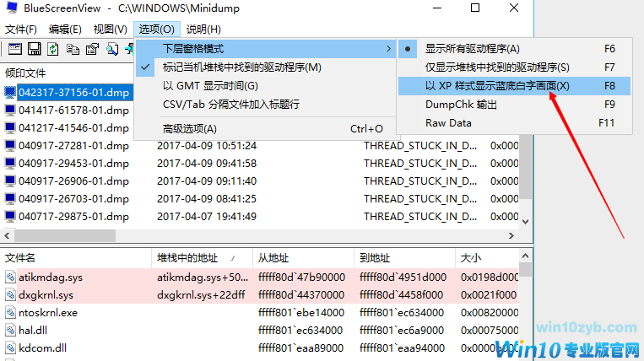Click to-address fffff801`eaa94000 of kdcom.dll
Screen dimensions: 644x361
pyautogui.click(x=402, y=348)
